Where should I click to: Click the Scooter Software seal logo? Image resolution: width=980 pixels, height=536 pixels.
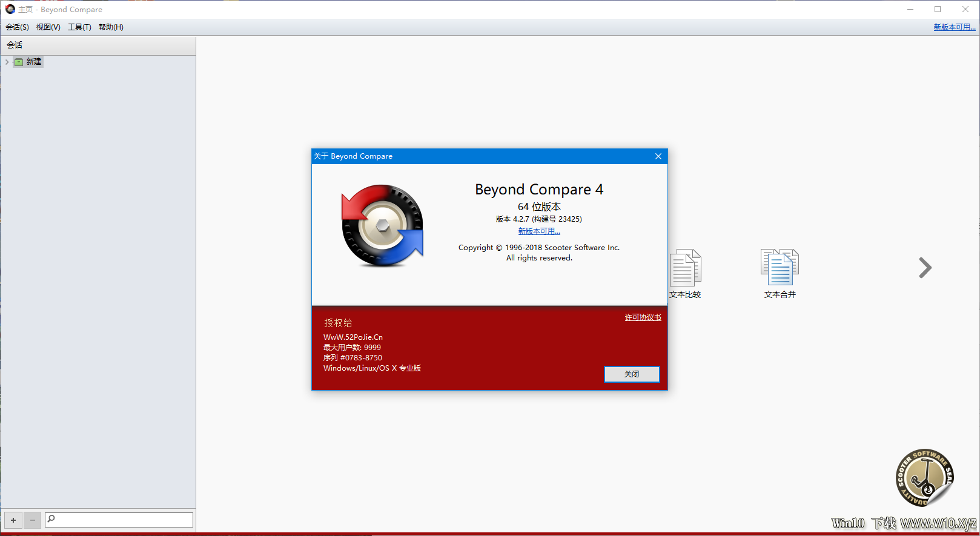click(924, 478)
